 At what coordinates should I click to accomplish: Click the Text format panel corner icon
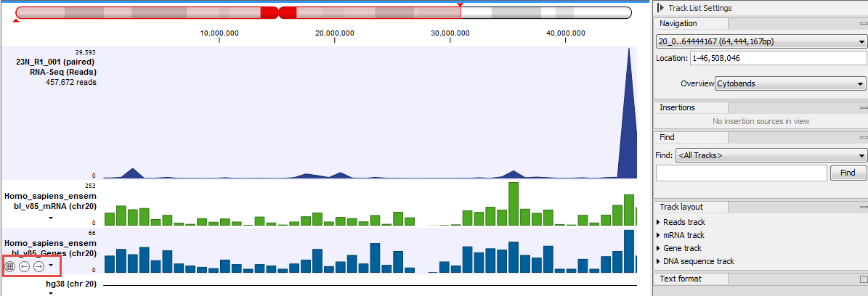(863, 279)
